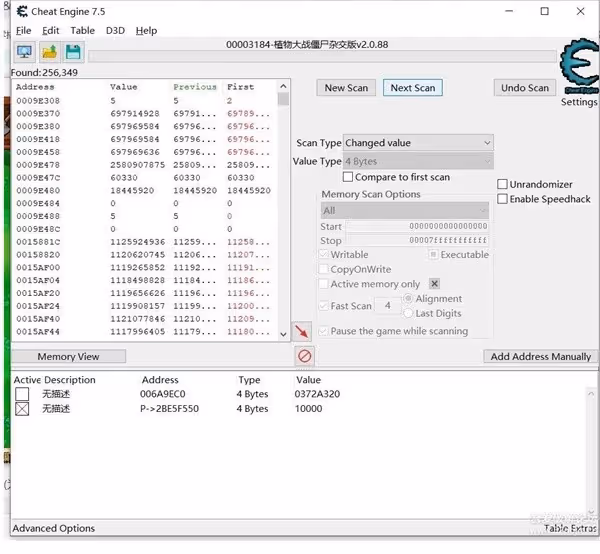This screenshot has width=600, height=554.
Task: Click the Cheat Engine logo settings icon
Action: click(579, 66)
